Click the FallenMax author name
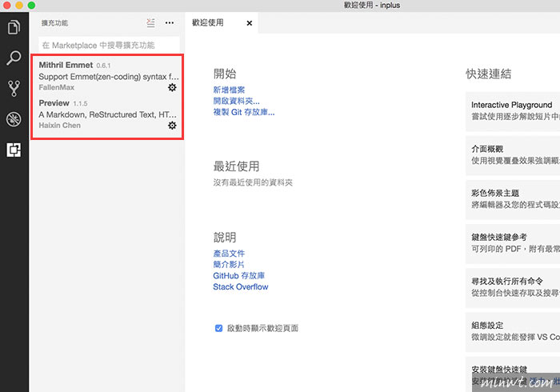Screen dimensions: 560x392 click(x=57, y=87)
